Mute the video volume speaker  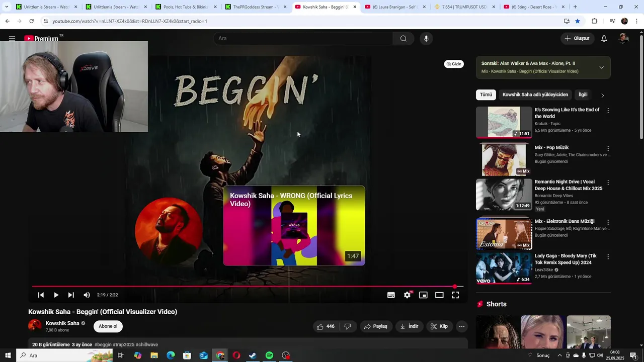[x=87, y=295]
